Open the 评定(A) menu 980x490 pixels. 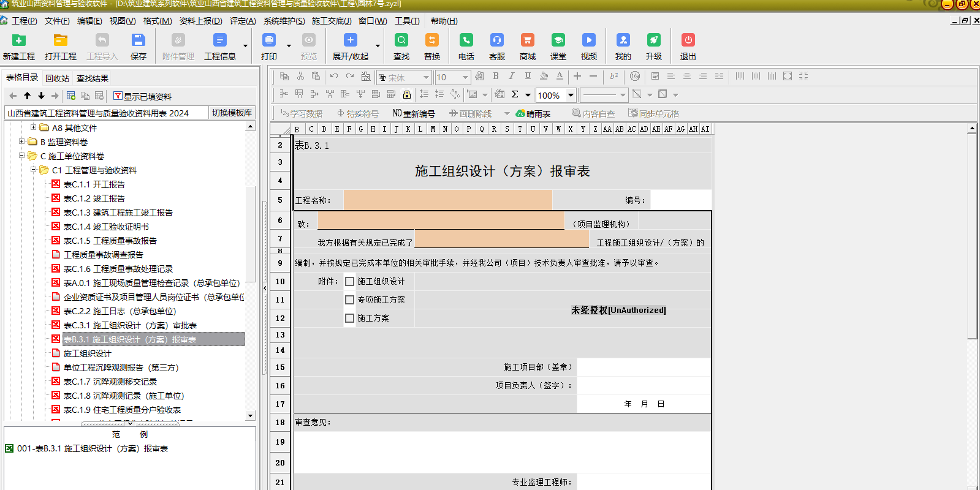point(243,21)
